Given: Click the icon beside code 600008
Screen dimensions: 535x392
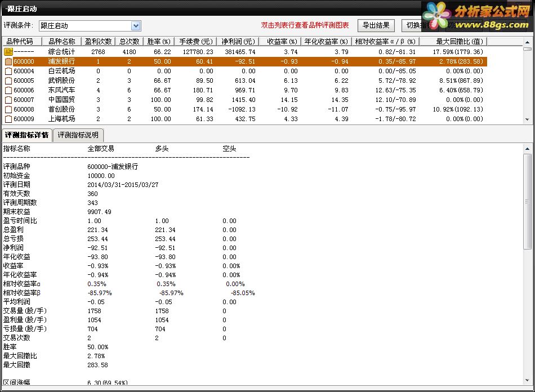Looking at the screenshot, I should click(x=8, y=109).
